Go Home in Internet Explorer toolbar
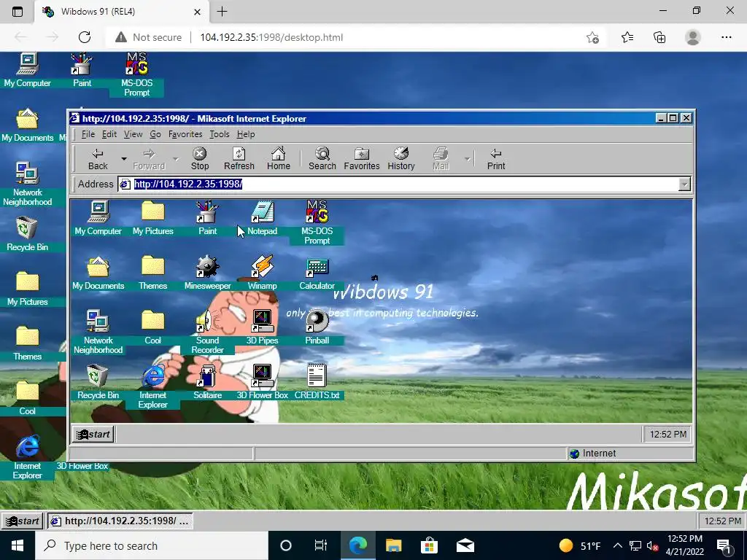The width and height of the screenshot is (747, 560). coord(278,159)
